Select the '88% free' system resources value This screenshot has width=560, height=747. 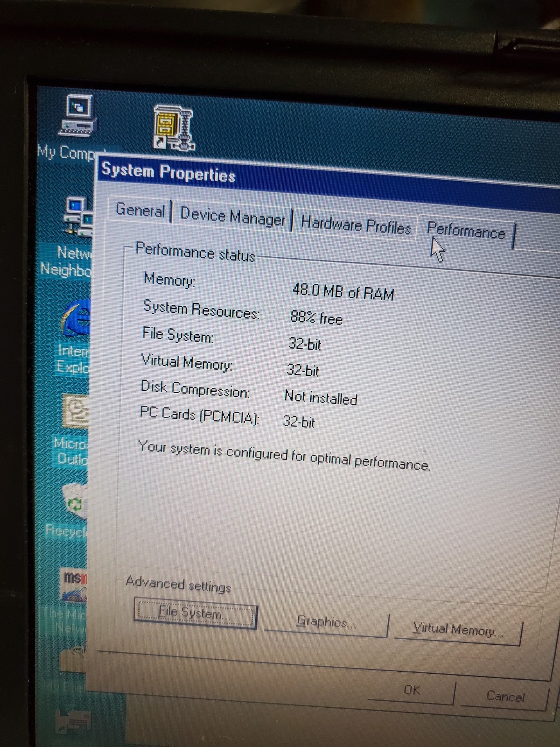coord(316,318)
